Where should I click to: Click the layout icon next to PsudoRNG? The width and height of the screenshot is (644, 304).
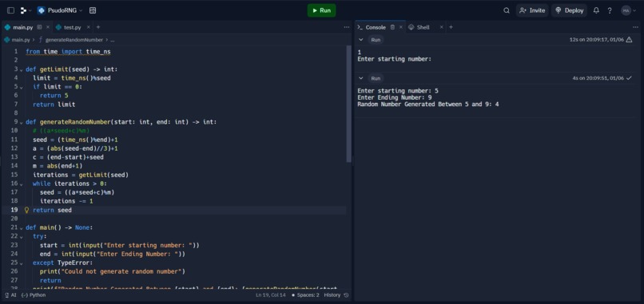(93, 10)
